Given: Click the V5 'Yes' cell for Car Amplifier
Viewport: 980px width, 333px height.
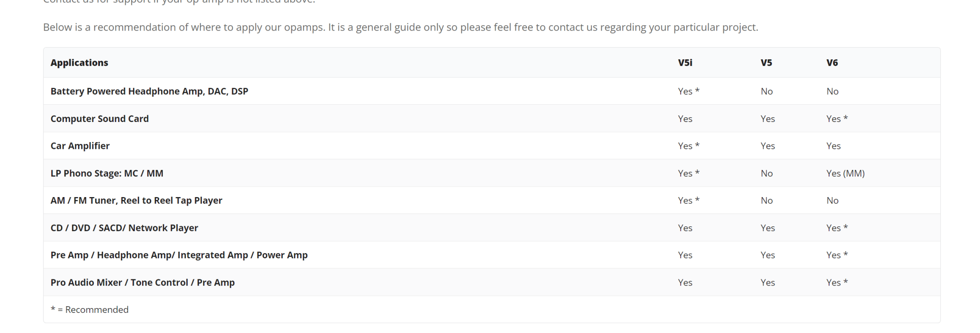Looking at the screenshot, I should (768, 146).
